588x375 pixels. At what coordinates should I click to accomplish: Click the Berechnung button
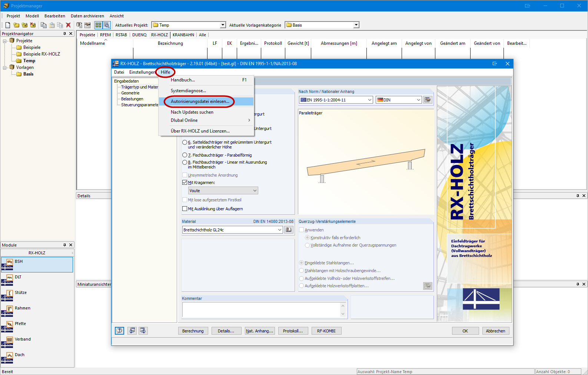[193, 331]
